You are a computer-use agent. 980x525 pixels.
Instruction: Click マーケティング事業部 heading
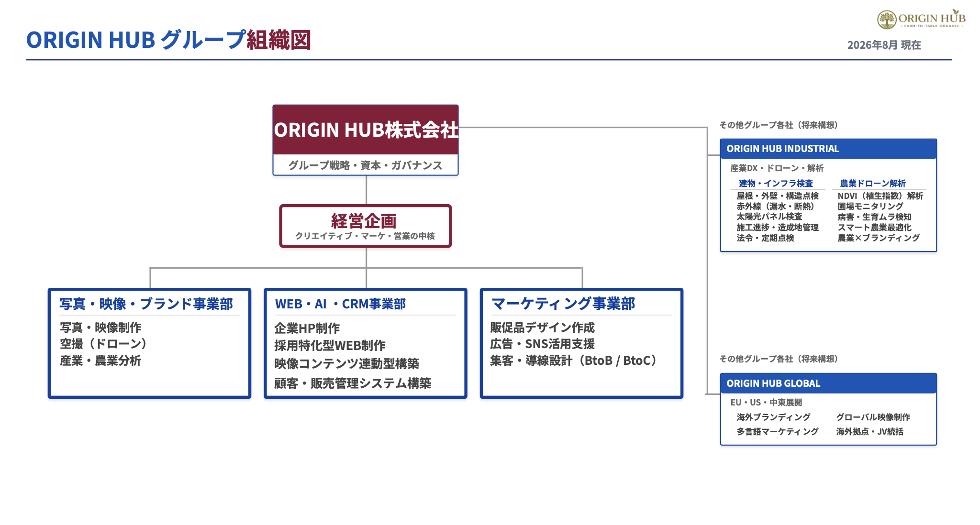[x=563, y=304]
